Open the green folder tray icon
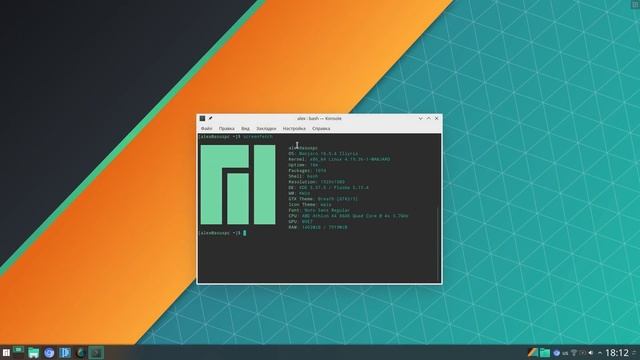 pos(545,353)
